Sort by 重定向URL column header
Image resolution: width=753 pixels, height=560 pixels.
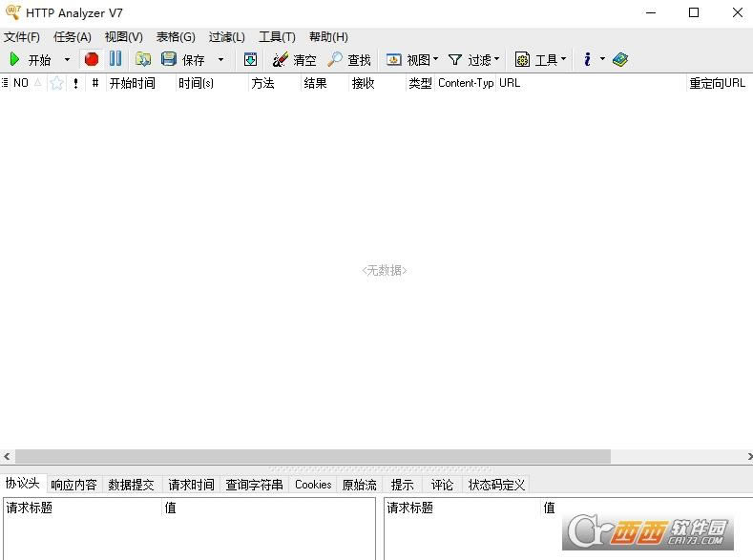[x=719, y=83]
